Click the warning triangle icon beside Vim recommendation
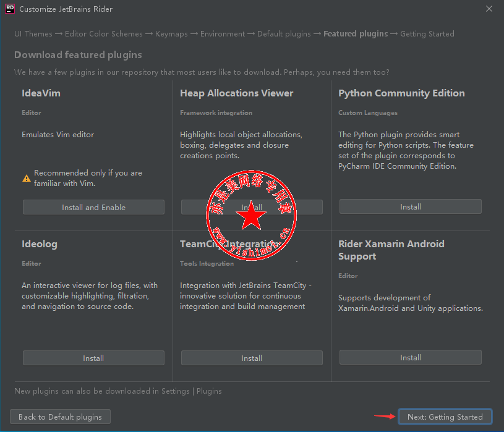 [x=27, y=178]
